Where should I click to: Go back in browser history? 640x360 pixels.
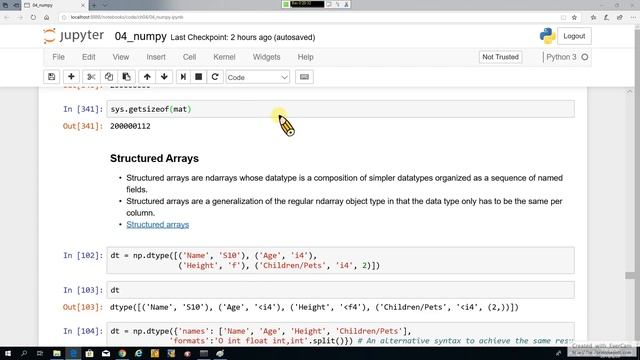[7, 17]
